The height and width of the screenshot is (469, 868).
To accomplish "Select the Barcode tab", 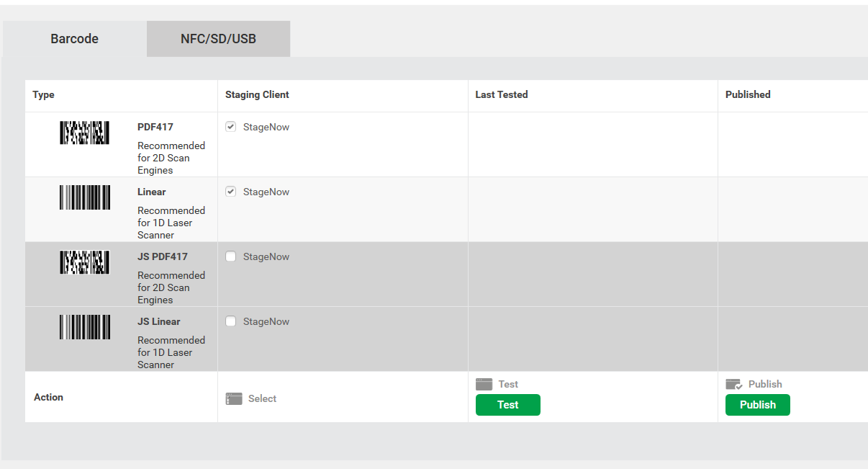I will tap(74, 38).
